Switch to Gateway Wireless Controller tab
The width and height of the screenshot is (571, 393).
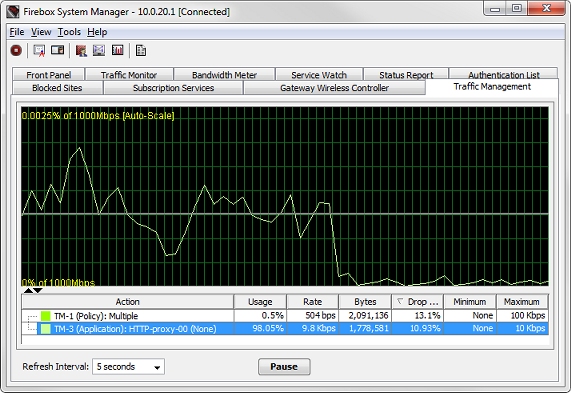click(x=334, y=88)
